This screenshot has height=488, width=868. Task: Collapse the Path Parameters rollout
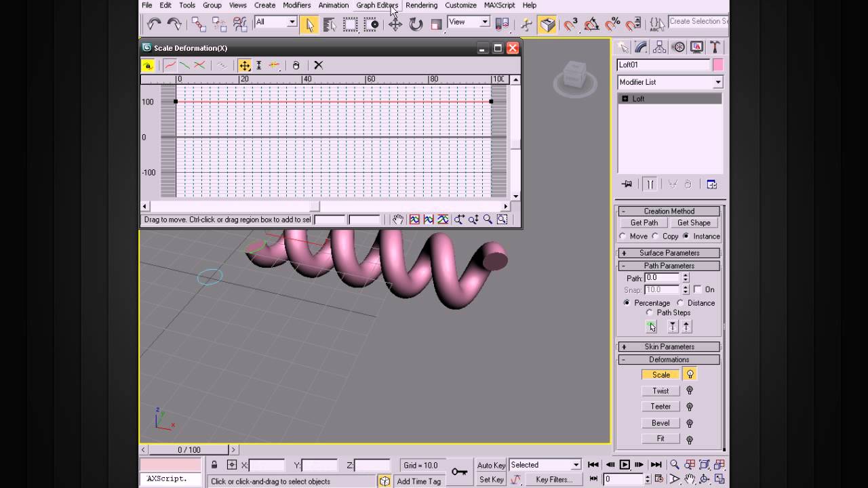[669, 266]
